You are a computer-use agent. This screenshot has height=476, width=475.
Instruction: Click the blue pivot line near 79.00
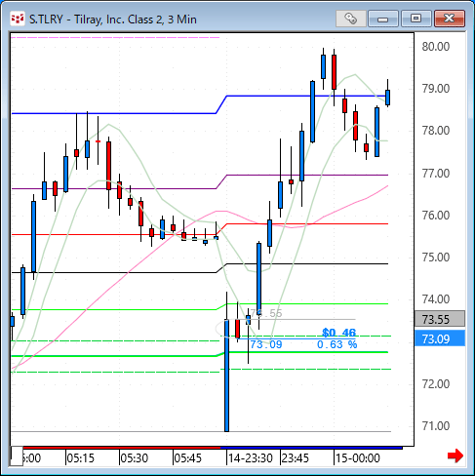(x=307, y=96)
